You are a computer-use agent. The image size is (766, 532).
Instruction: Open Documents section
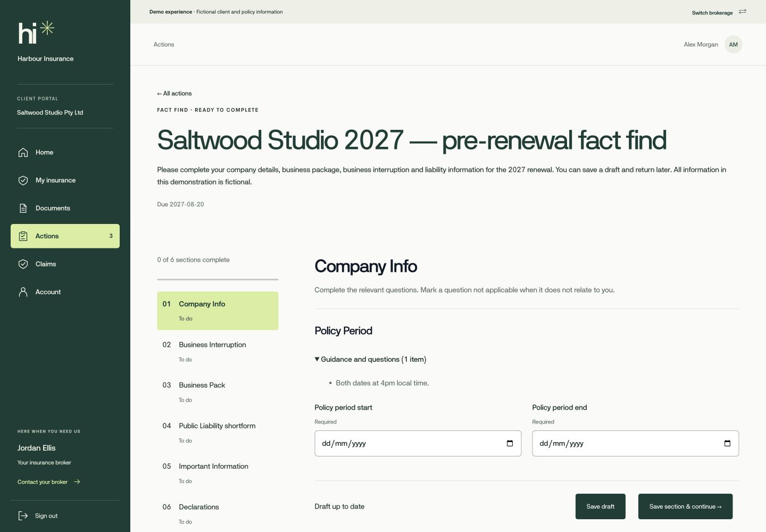coord(65,208)
